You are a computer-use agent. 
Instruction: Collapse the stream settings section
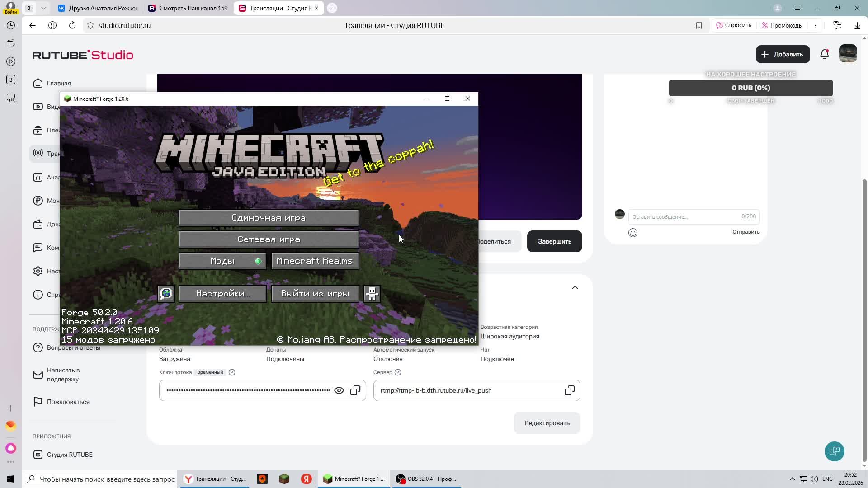tap(575, 288)
